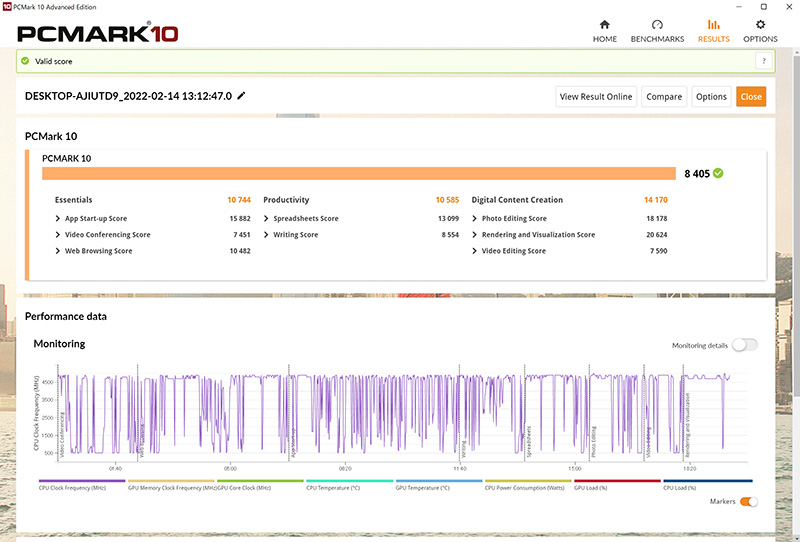
Task: Disable the Markers toggle
Action: coord(748,501)
